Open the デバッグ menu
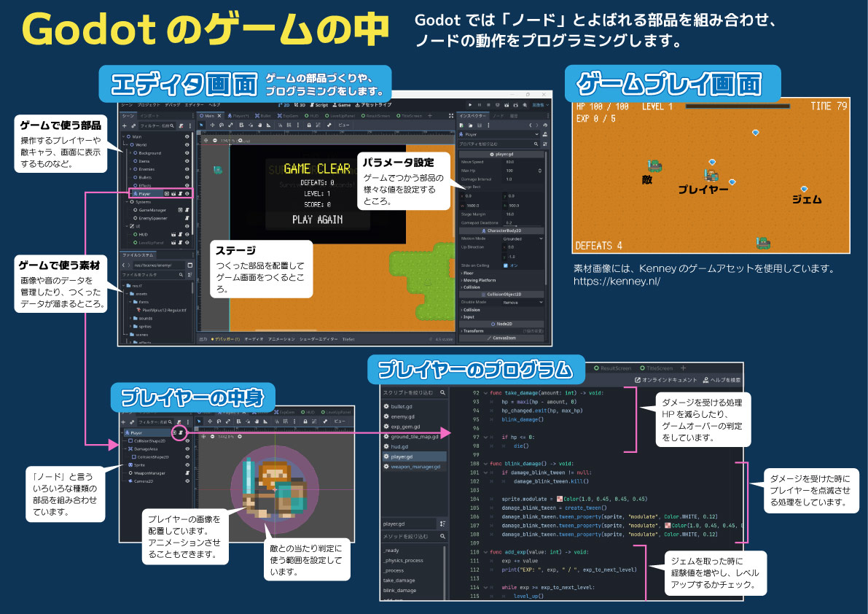Screen dimensions: 868x614 point(172,105)
